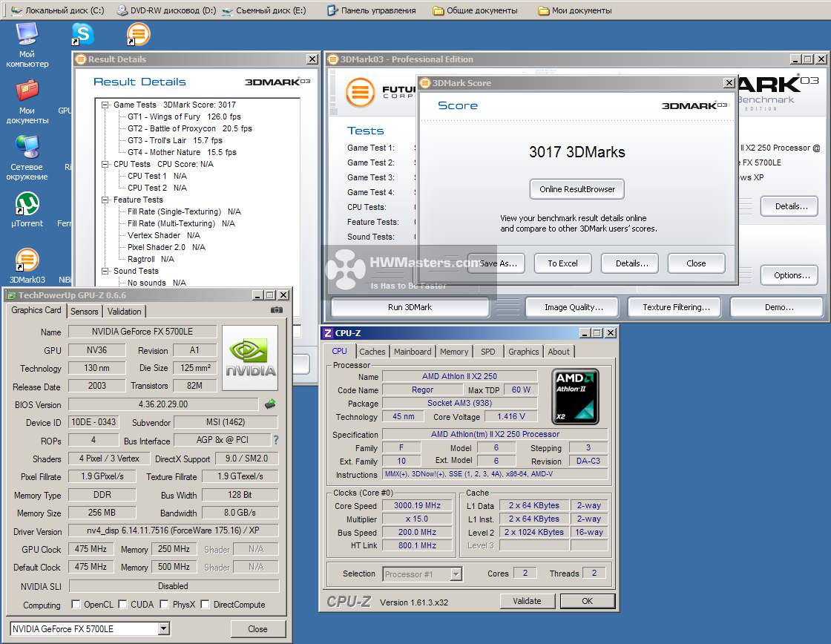Collapse the Feature Tests tree node
The width and height of the screenshot is (831, 644).
coord(105,200)
